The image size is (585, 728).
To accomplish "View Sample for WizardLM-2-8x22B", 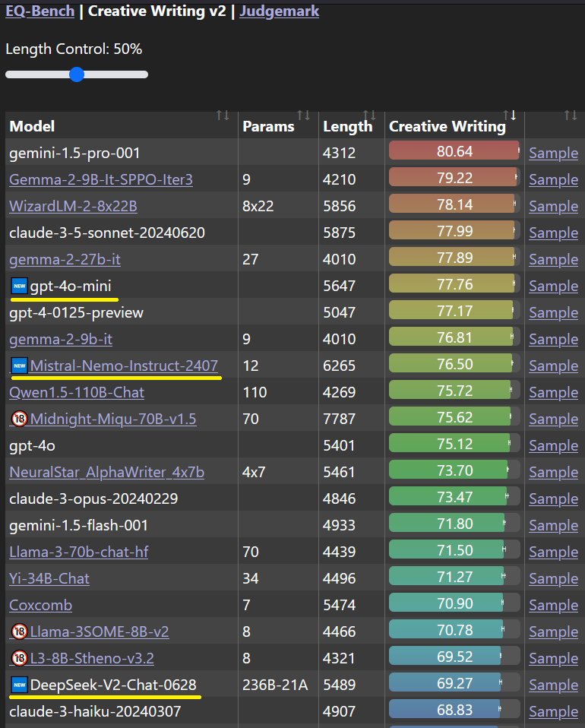I will coord(553,206).
